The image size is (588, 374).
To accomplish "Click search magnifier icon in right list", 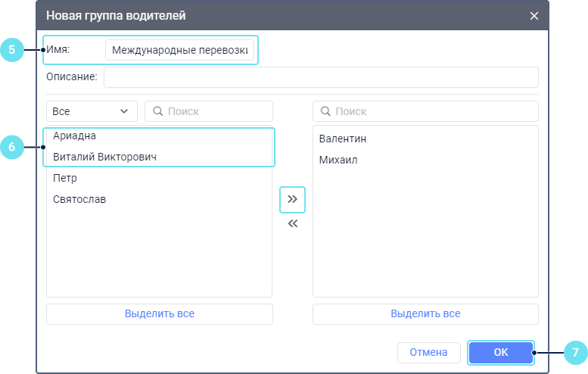I will click(326, 111).
